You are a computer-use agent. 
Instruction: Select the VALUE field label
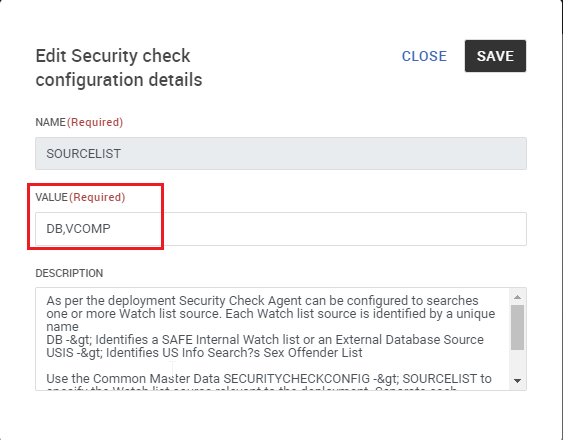coord(52,197)
